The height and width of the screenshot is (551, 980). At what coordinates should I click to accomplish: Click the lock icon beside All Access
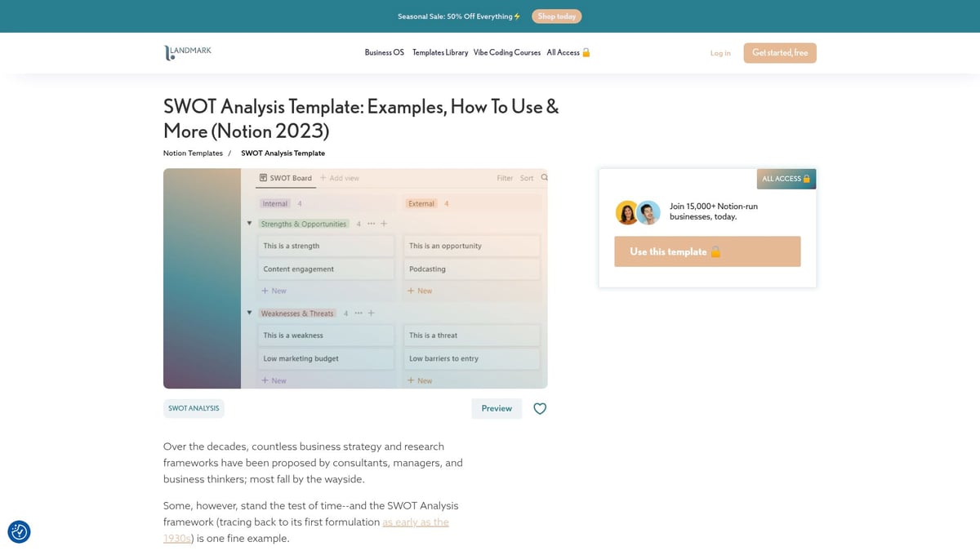click(588, 52)
